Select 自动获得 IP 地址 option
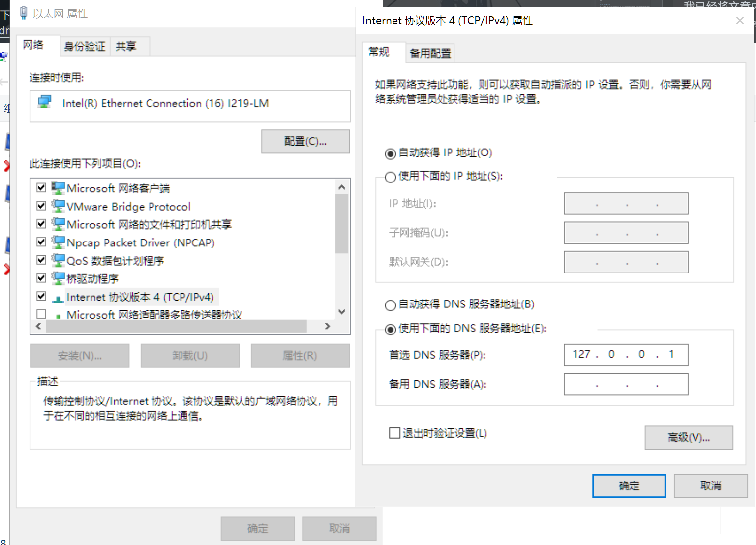The height and width of the screenshot is (545, 756). click(x=390, y=153)
